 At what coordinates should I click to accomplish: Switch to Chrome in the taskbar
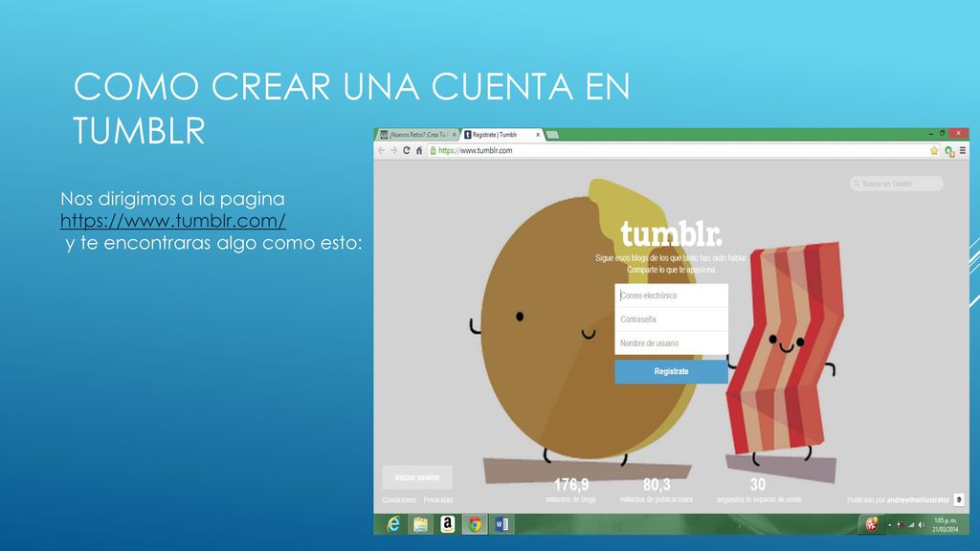[475, 524]
